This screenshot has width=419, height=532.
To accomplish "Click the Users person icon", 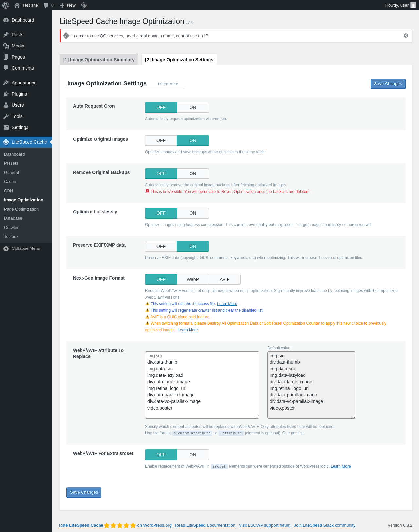I will [6, 105].
